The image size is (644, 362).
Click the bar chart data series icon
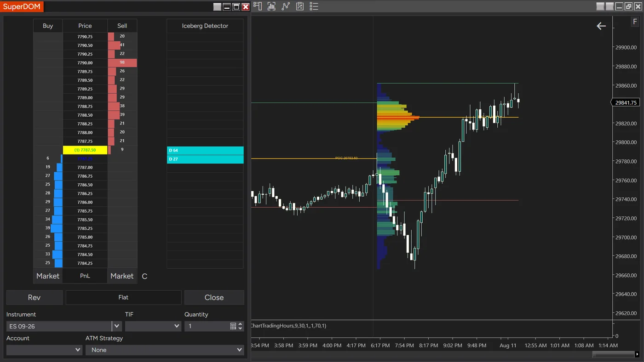(271, 6)
